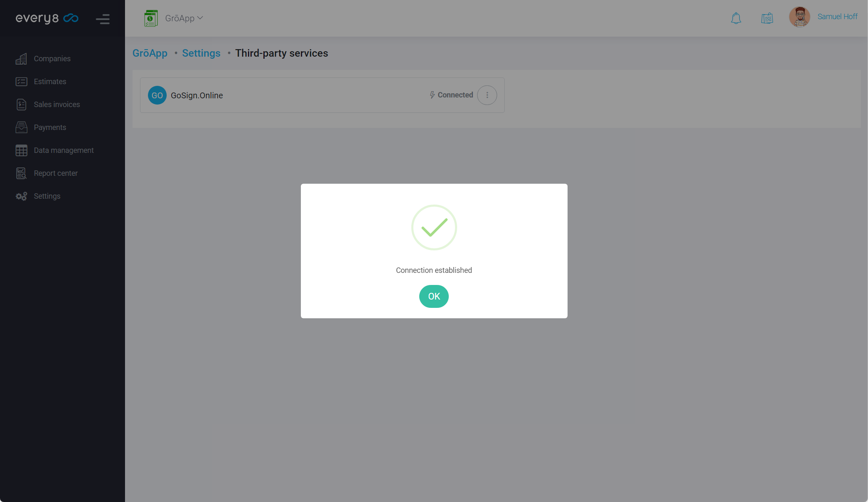The width and height of the screenshot is (868, 502).
Task: Expand the GrōApp application switcher dropdown
Action: point(184,18)
